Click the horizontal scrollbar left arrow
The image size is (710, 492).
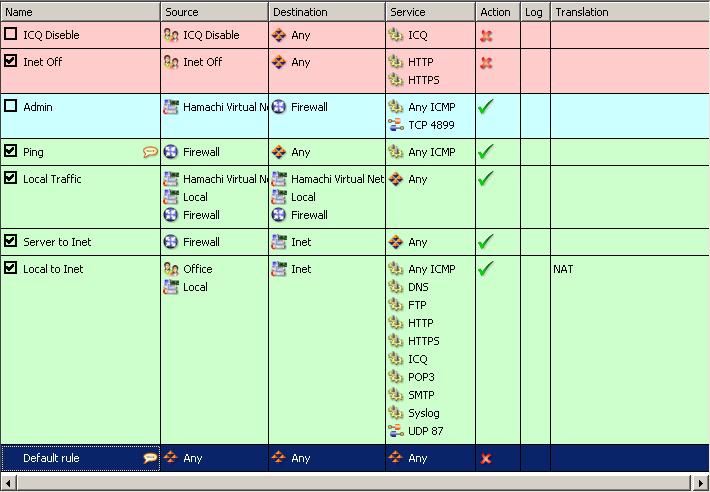7,483
